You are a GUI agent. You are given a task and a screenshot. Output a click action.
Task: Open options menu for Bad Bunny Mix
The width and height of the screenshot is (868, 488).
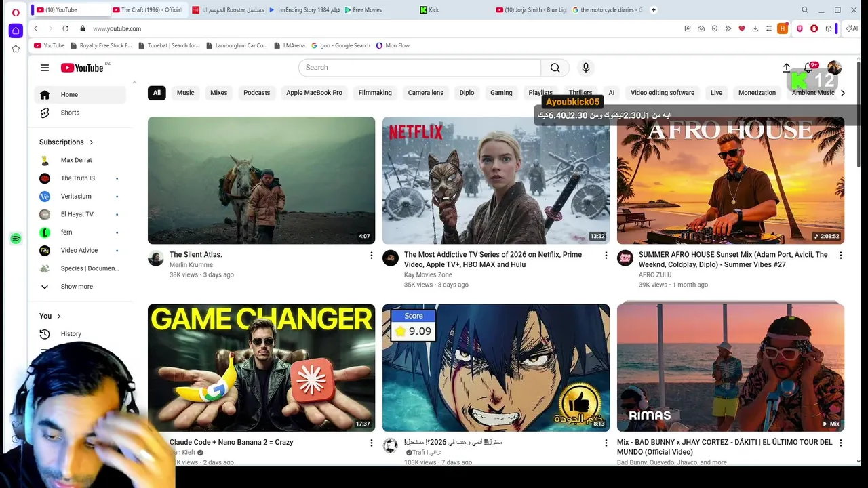pyautogui.click(x=840, y=443)
